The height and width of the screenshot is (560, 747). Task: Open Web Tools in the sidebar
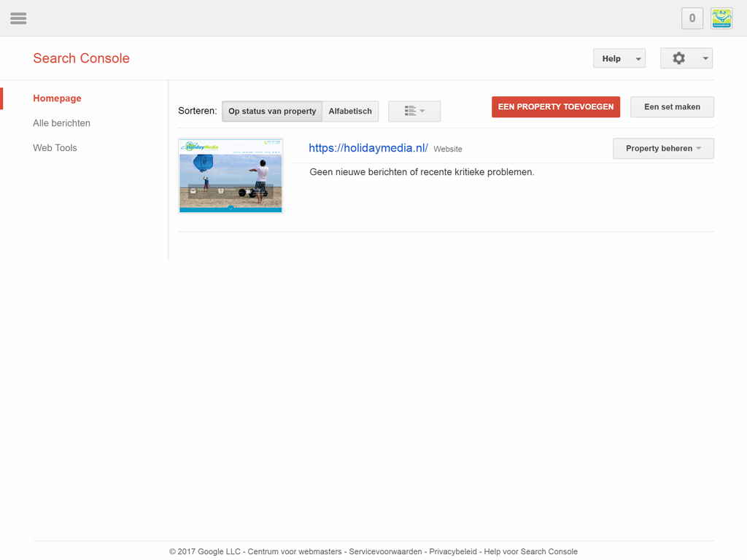[x=55, y=147]
